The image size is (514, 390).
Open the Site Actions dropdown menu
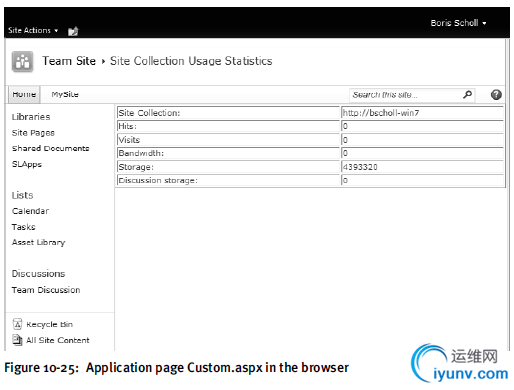click(33, 30)
